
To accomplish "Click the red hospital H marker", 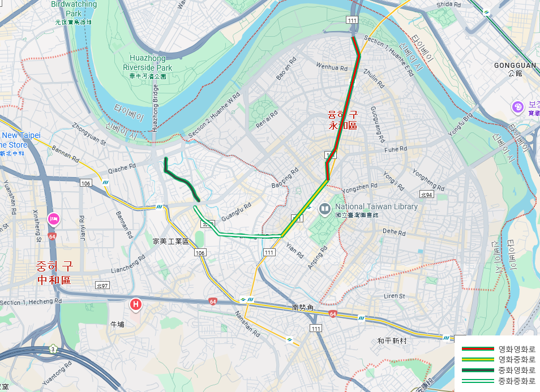I will 135,304.
